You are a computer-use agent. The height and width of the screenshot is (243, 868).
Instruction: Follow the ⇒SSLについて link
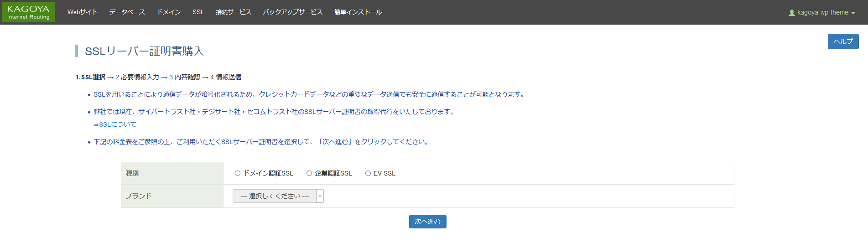point(115,124)
